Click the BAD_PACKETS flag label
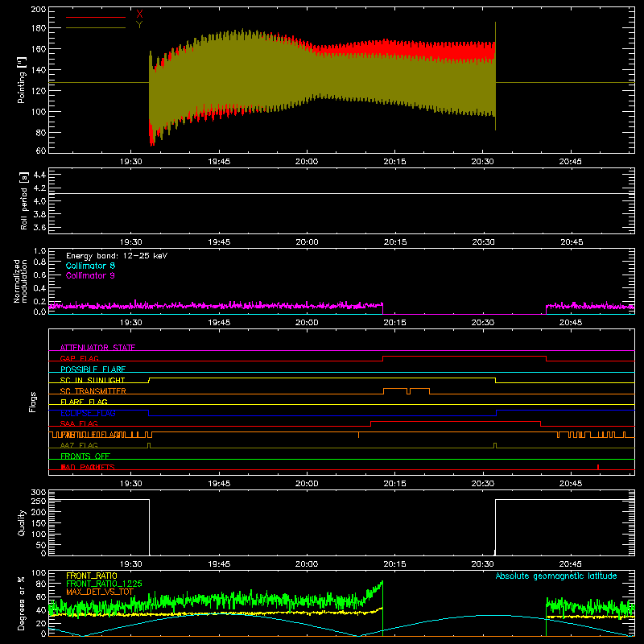This screenshot has width=644, height=644. tap(88, 467)
